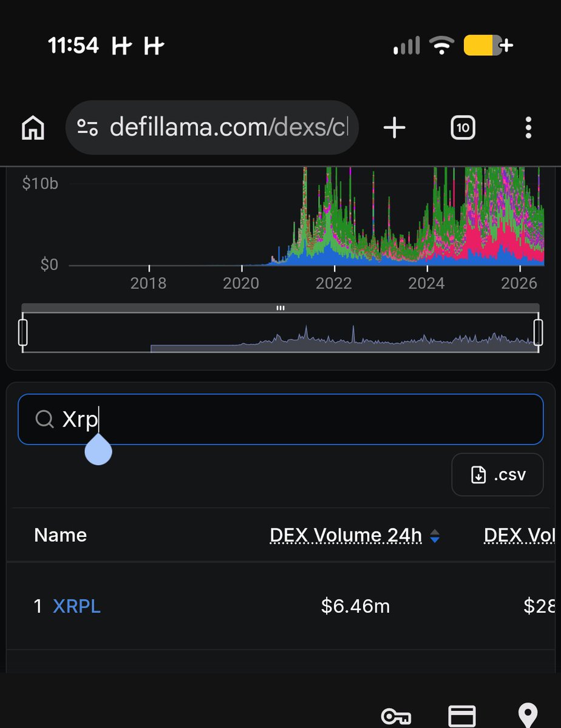561x728 pixels.
Task: Tap the text cursor handle under Xrp
Action: [x=98, y=449]
